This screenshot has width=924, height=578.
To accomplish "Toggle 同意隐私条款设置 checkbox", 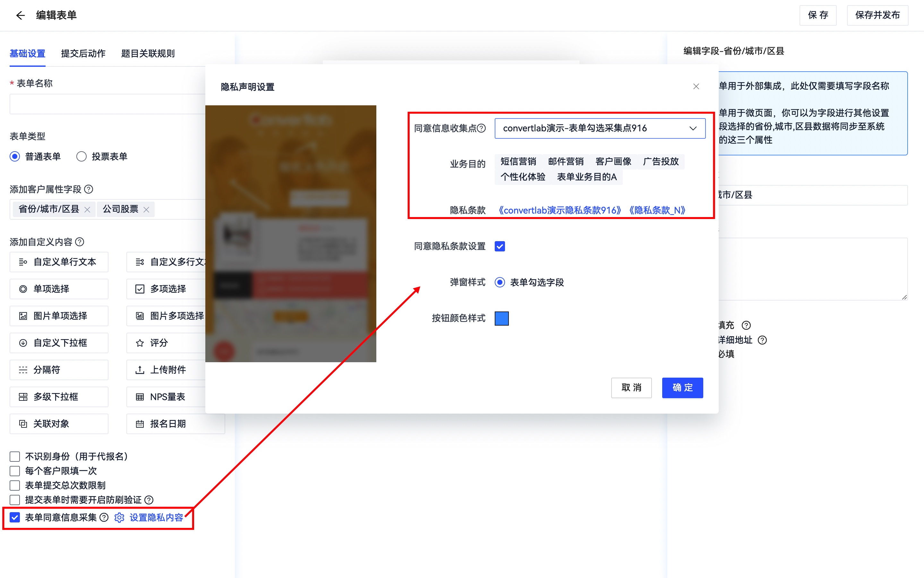I will pos(500,246).
